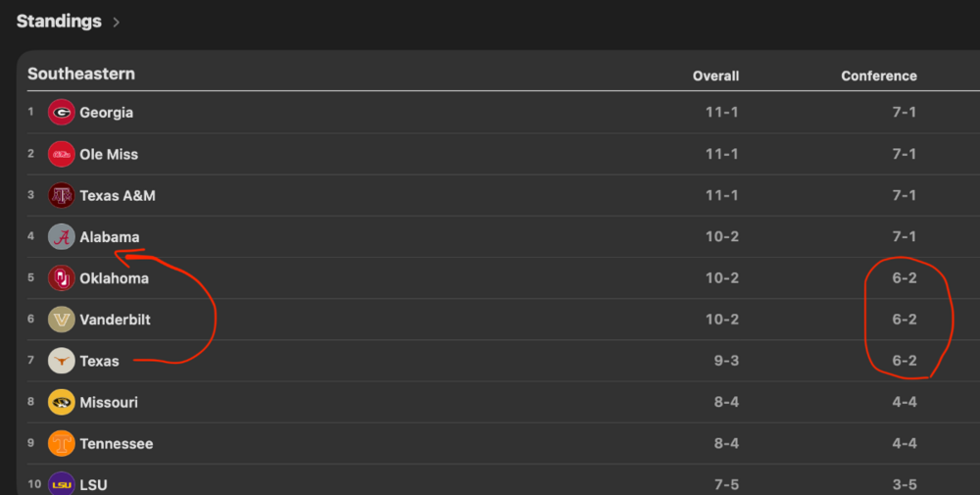980x495 pixels.
Task: Click the Texas Longhorns logo
Action: (62, 361)
